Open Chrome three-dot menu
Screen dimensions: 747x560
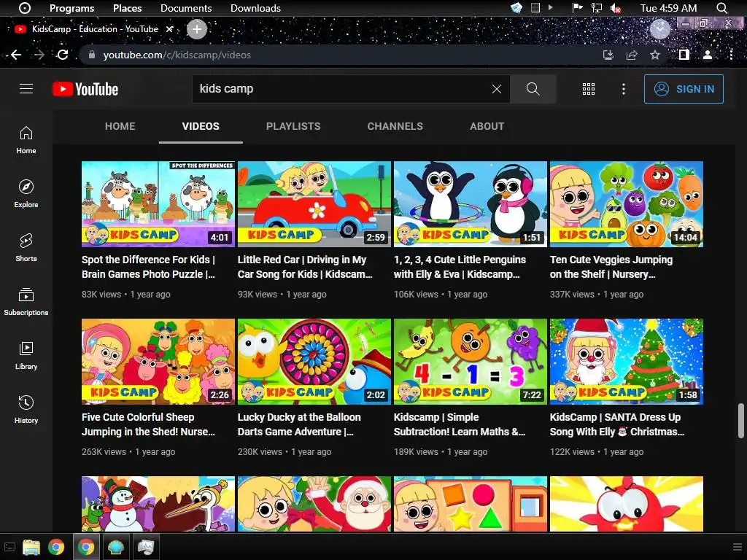point(731,55)
